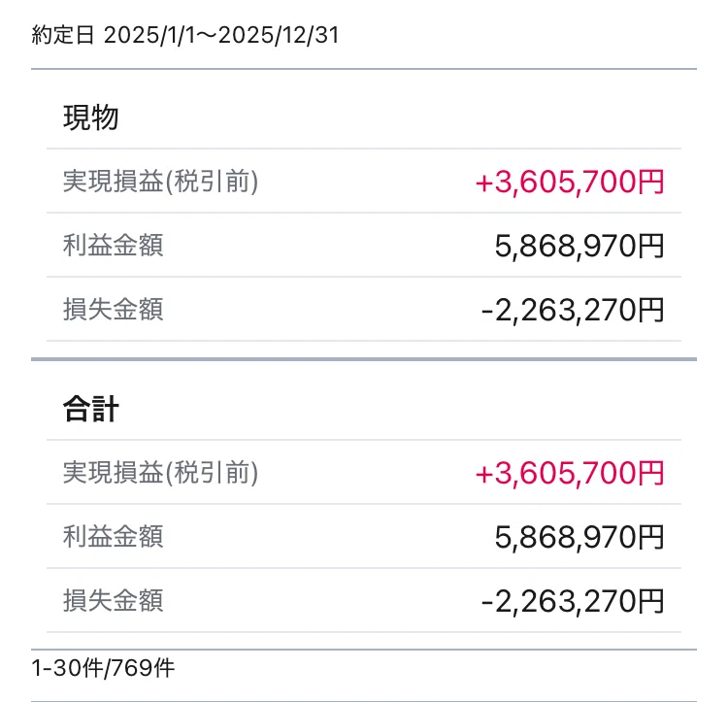Open the 合計 section heading
The image size is (728, 702).
click(91, 409)
